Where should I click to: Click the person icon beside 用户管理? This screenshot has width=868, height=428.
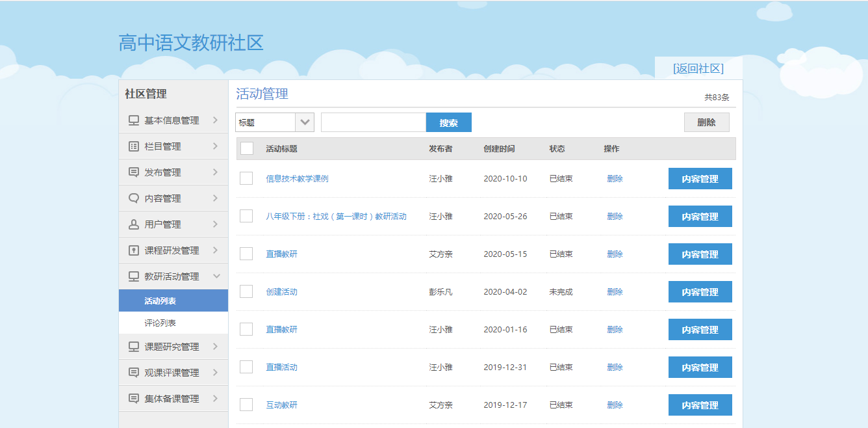tap(134, 224)
